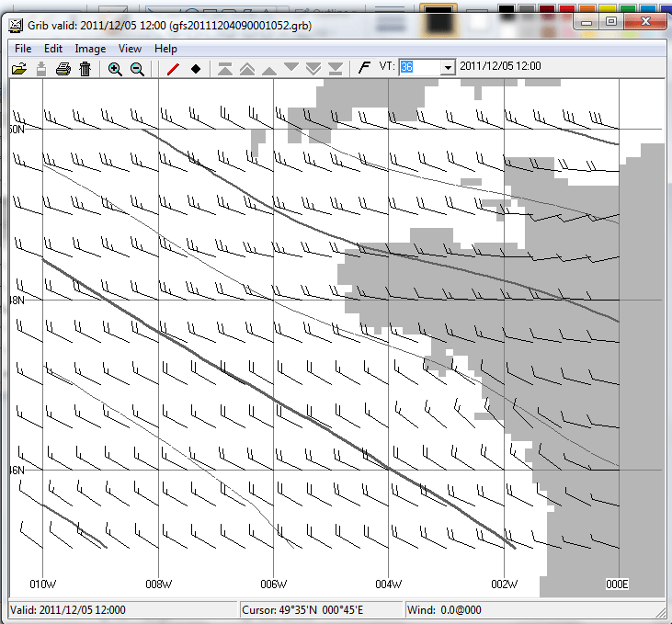Jump to last time step arrow

pyautogui.click(x=336, y=69)
